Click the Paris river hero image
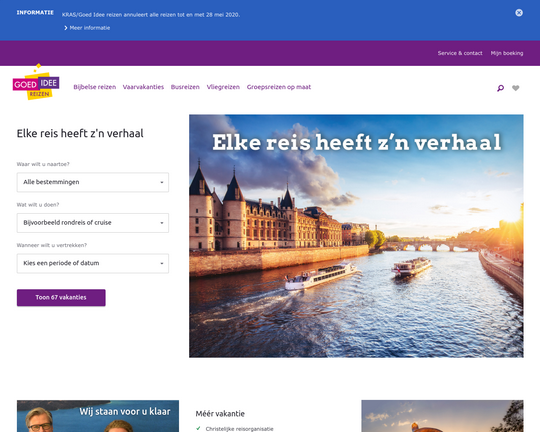Screen dimensions: 540x432 coord(356,236)
